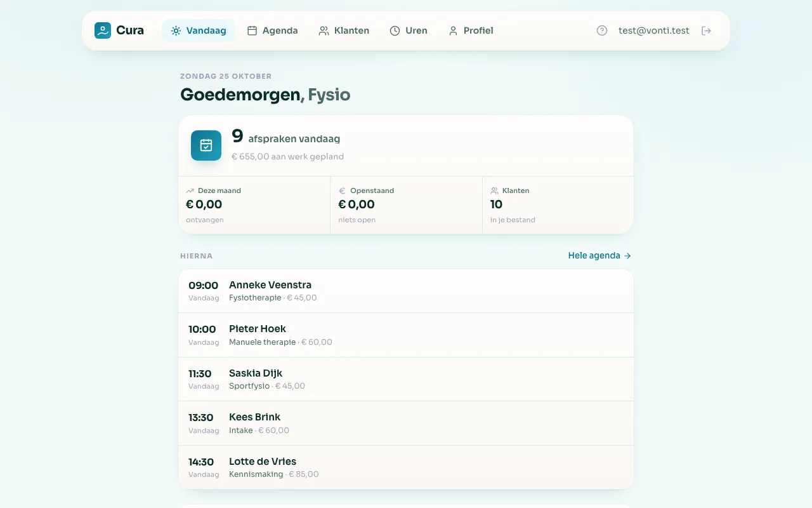Open help via the question mark icon
Viewport: 812px width, 508px height.
[602, 30]
